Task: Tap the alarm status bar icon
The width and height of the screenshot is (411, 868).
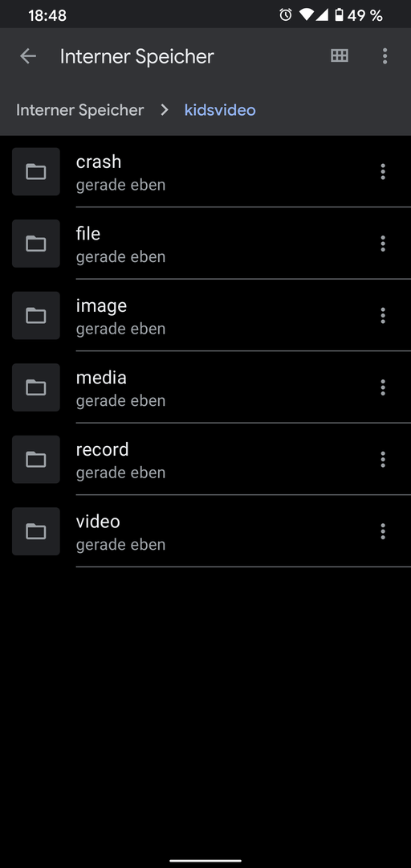Action: [286, 15]
